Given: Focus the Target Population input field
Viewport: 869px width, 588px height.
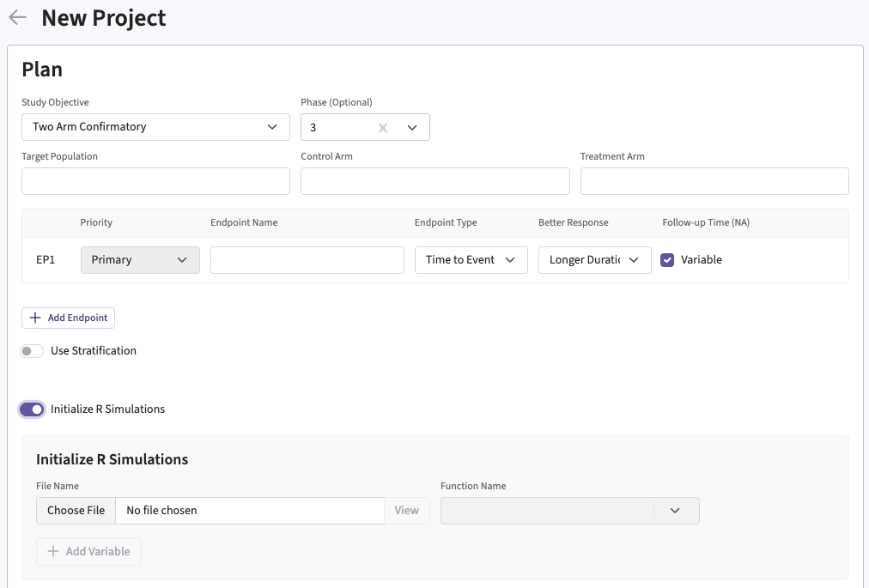Looking at the screenshot, I should (155, 181).
